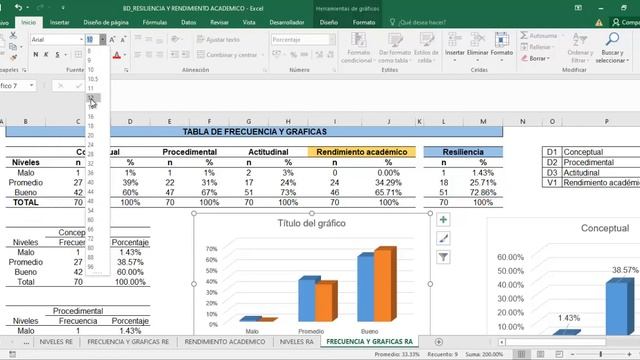Open the Insertar ribbon tab
The width and height of the screenshot is (640, 360).
click(x=60, y=22)
